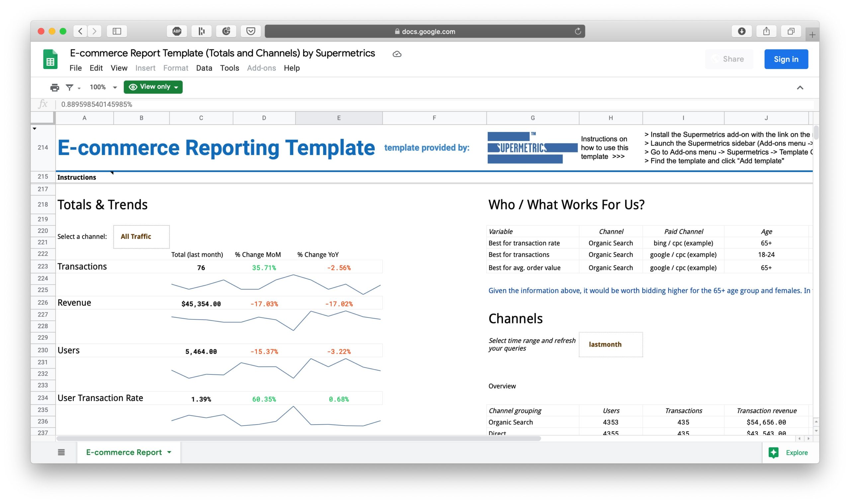
Task: Click the 100% zoom level display
Action: [x=98, y=87]
